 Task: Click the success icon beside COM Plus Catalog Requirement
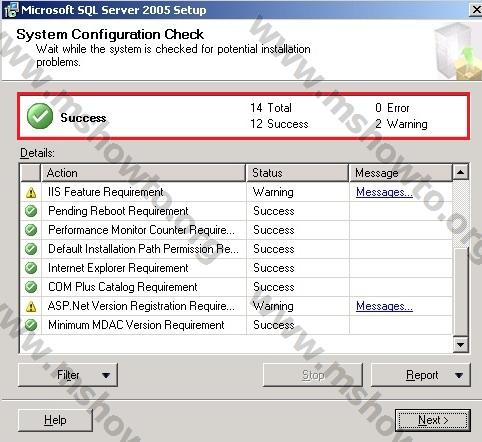(31, 287)
